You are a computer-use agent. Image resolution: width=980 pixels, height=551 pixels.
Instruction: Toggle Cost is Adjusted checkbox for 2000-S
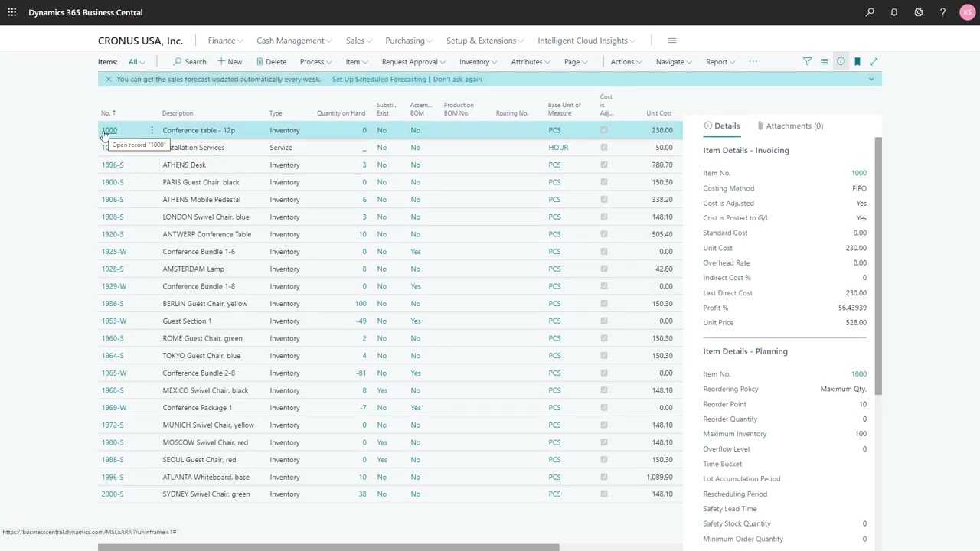(604, 494)
